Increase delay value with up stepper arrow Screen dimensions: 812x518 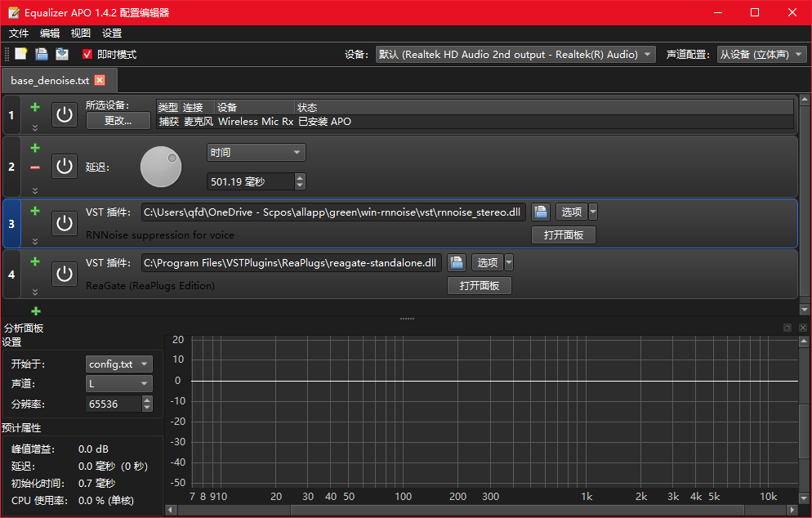pos(300,177)
